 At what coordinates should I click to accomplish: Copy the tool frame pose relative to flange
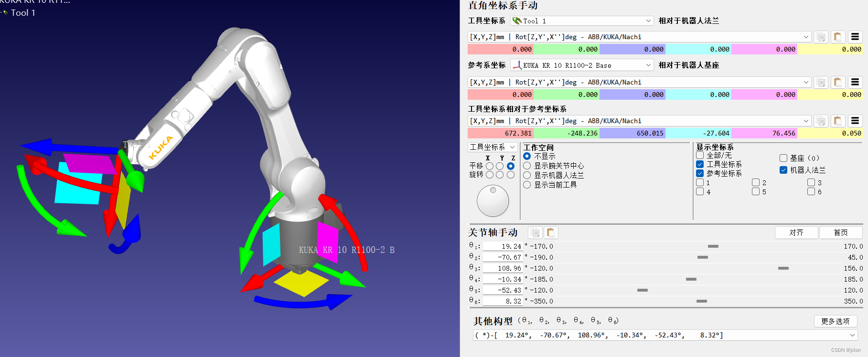click(x=821, y=37)
